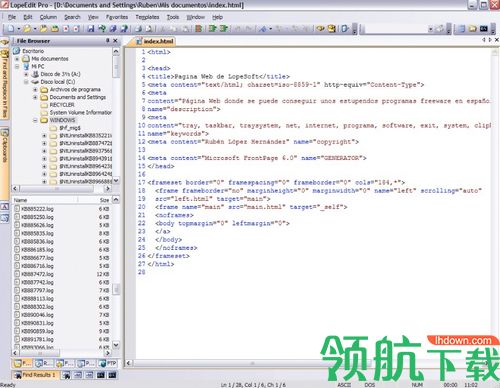The height and width of the screenshot is (388, 500).
Task: Click the last console icon in bottom tab row
Action: 112,375
